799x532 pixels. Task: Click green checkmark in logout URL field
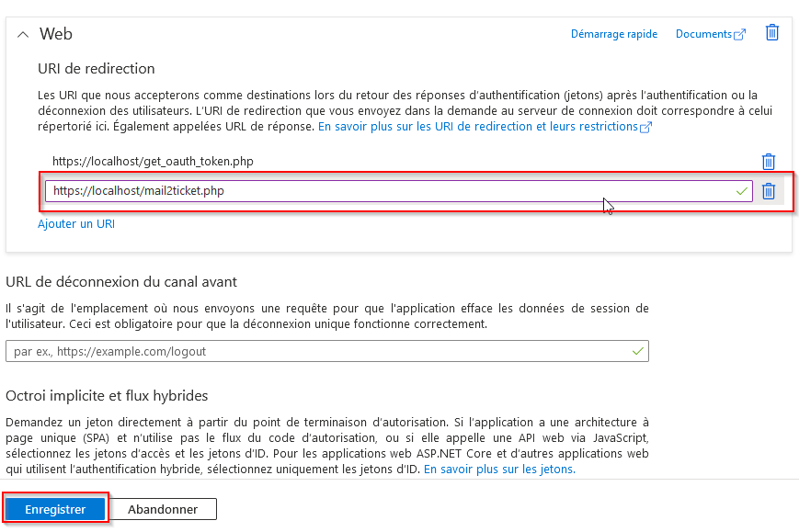637,351
